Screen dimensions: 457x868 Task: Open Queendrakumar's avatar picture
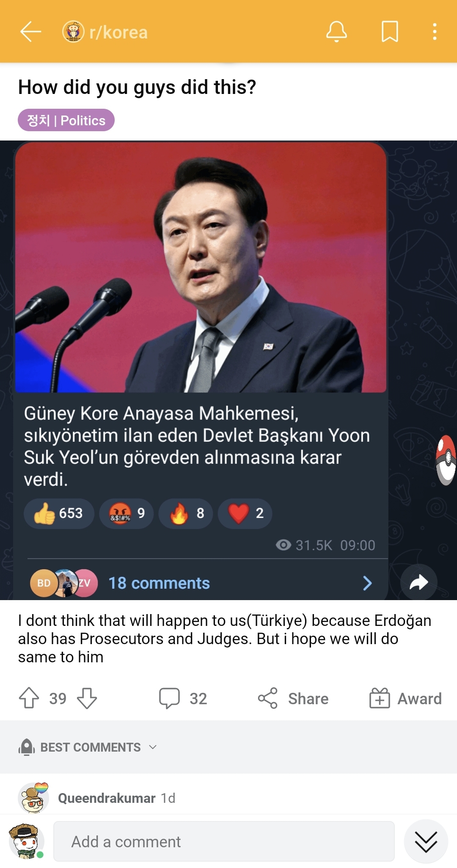point(33,798)
